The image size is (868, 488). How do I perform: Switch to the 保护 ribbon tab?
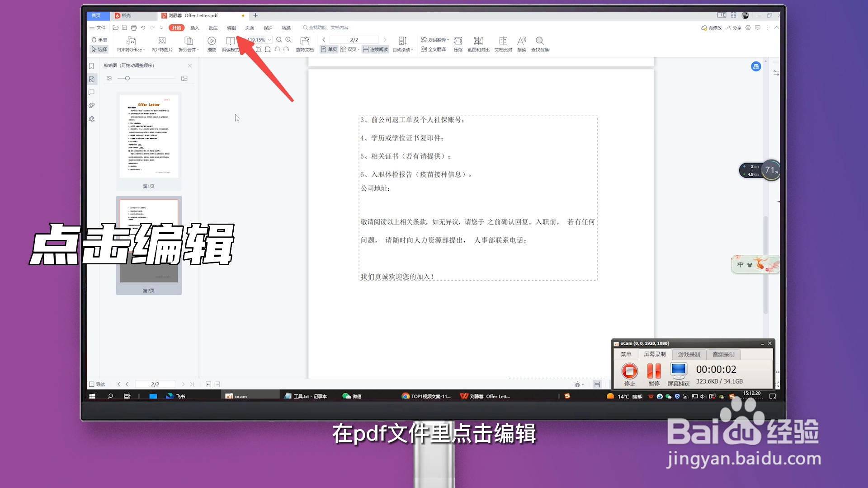coord(268,28)
